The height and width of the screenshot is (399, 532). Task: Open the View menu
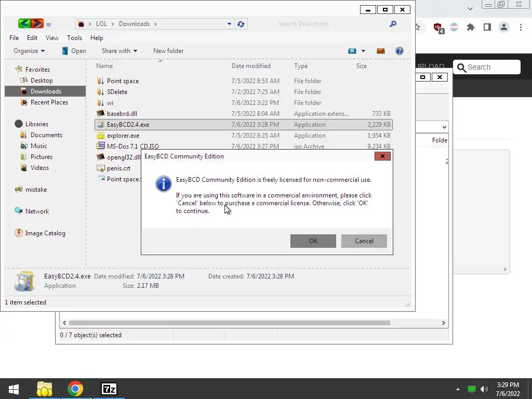point(52,37)
